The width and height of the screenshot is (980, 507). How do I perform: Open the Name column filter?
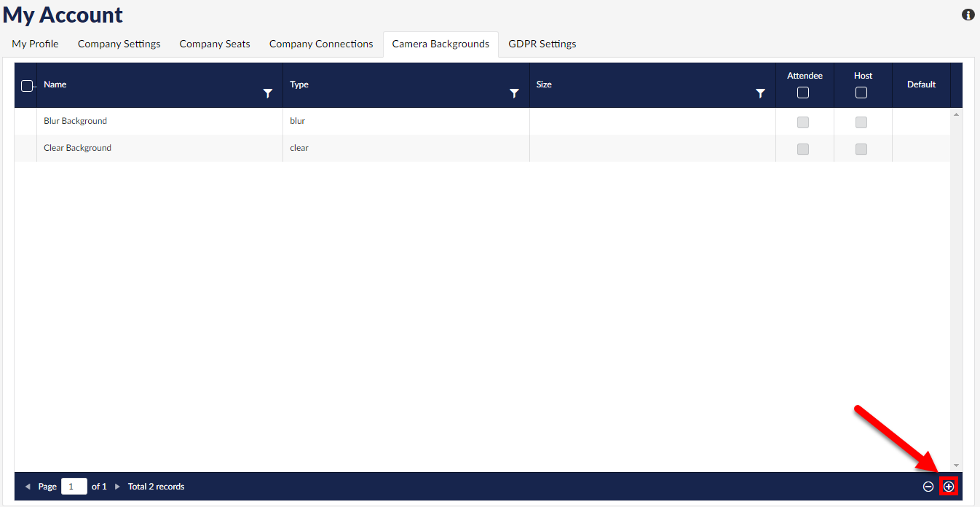click(x=268, y=93)
